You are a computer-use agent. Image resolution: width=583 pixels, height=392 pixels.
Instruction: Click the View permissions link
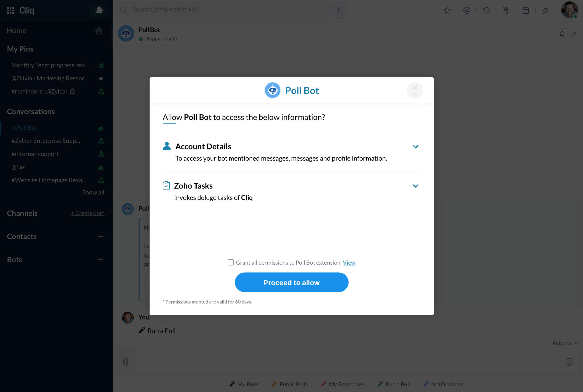pyautogui.click(x=349, y=262)
